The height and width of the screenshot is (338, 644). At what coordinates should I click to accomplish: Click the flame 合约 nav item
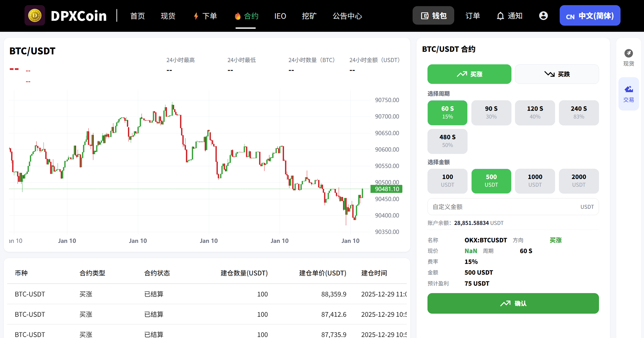pos(246,16)
